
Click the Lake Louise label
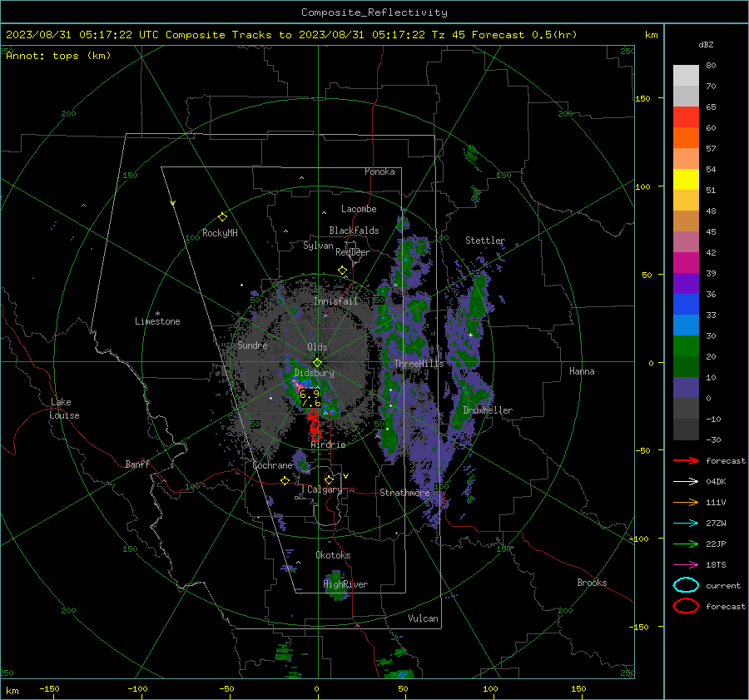pyautogui.click(x=64, y=409)
